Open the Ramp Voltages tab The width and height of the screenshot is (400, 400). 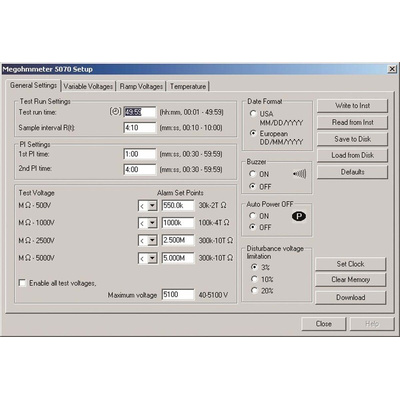point(141,86)
